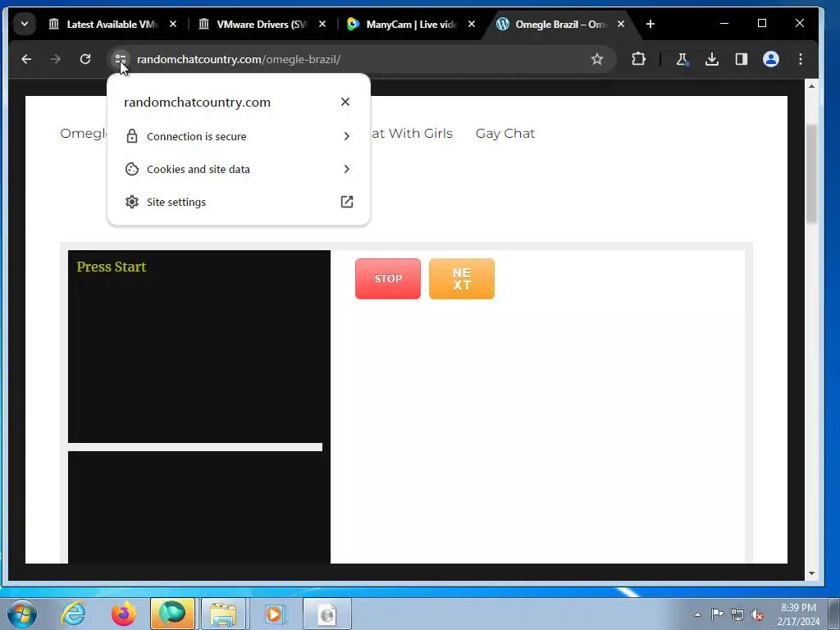Reload the current page
Viewport: 840px width, 630px height.
click(85, 59)
